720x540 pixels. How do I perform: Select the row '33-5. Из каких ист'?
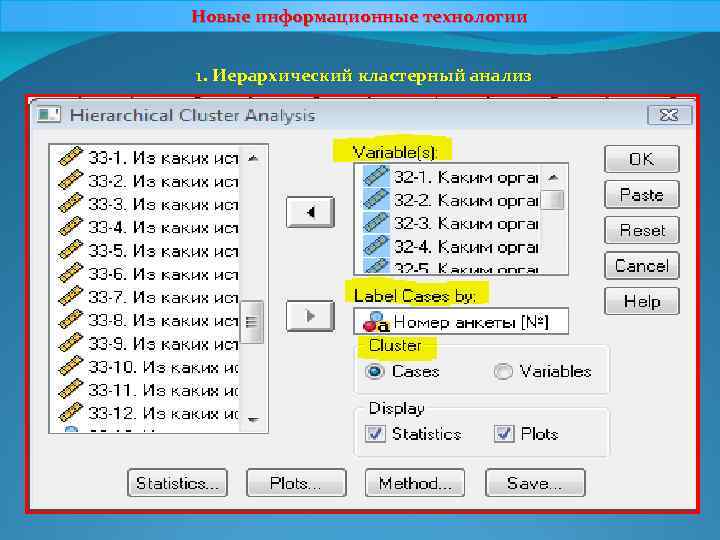(148, 251)
